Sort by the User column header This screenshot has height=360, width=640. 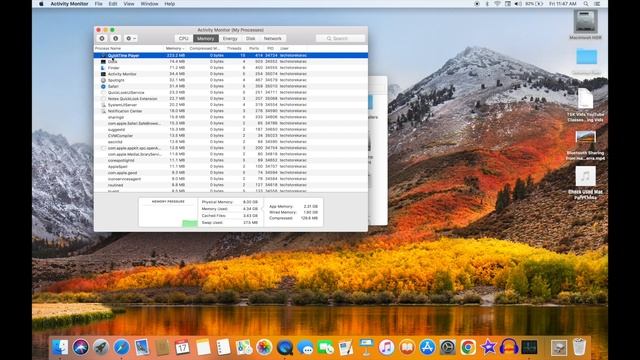284,49
